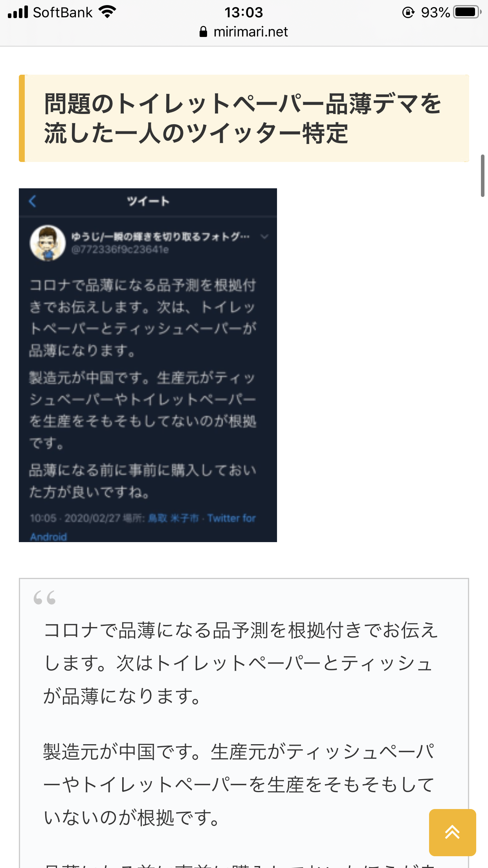Tap the battery icon in status bar
The image size is (488, 868).
467,12
